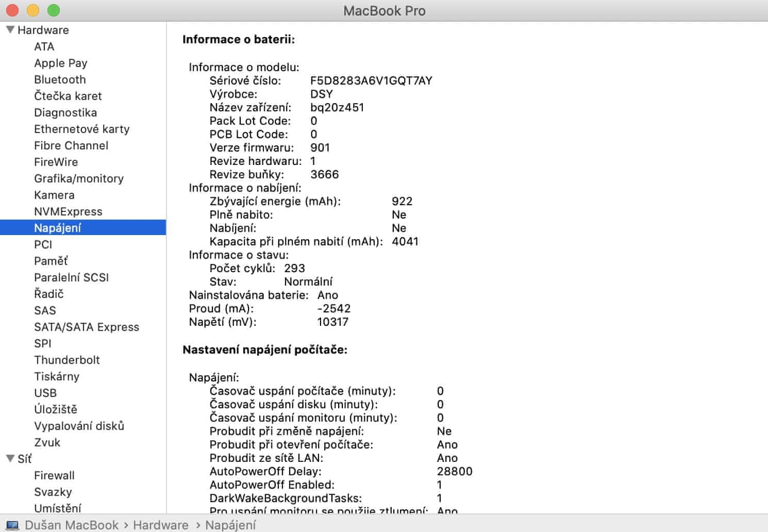Collapse the Síť section triangle
The height and width of the screenshot is (532, 768).
coord(10,459)
